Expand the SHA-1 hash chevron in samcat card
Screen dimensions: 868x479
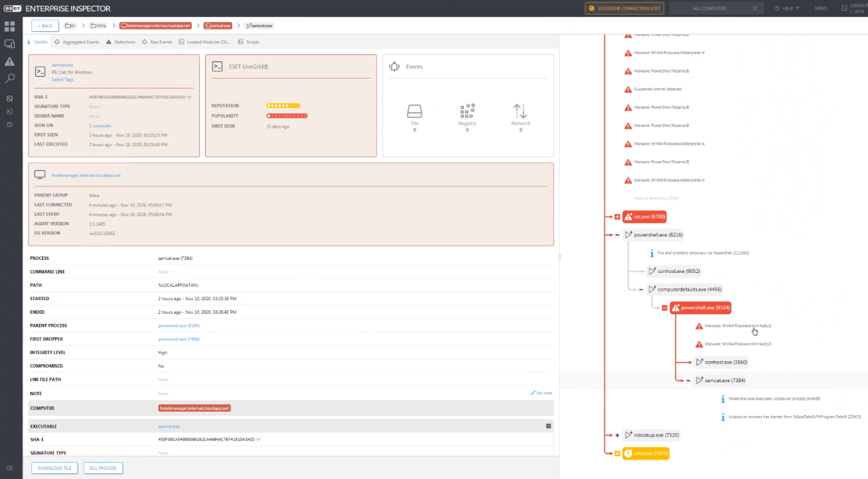pos(189,97)
